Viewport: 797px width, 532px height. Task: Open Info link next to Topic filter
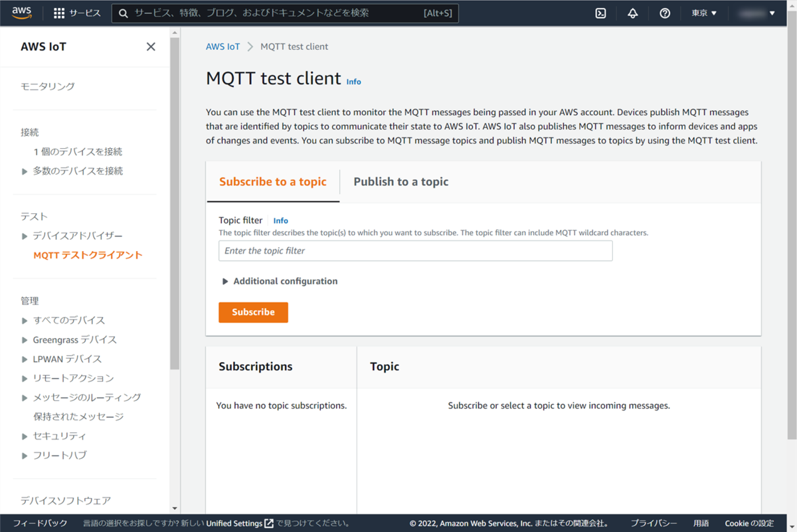pyautogui.click(x=281, y=221)
